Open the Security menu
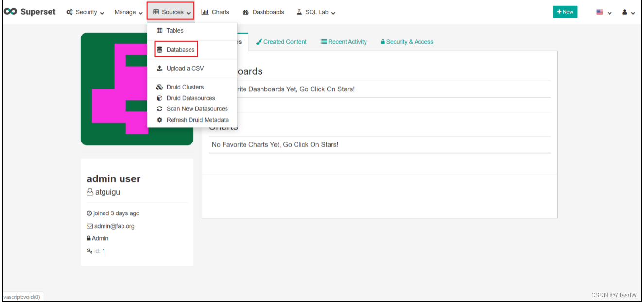 point(85,12)
